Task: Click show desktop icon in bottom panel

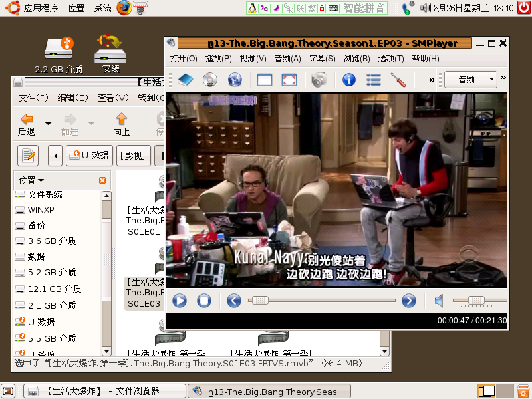Action: (x=8, y=391)
